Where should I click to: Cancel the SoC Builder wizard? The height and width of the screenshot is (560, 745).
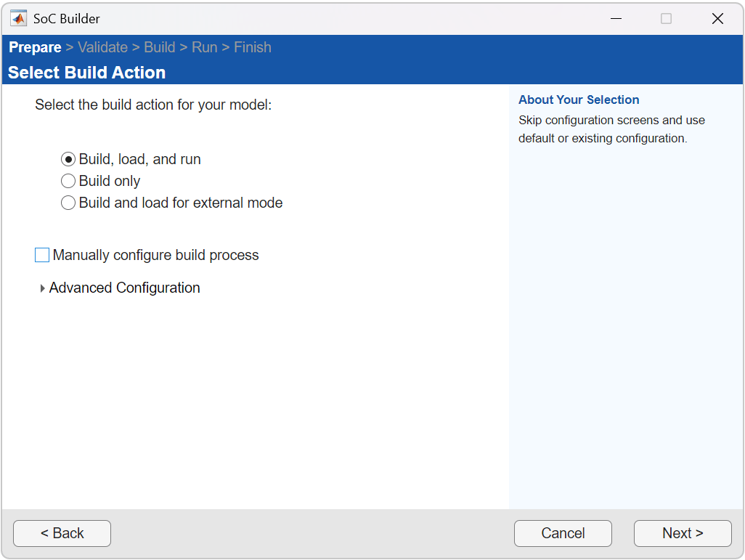(x=563, y=533)
